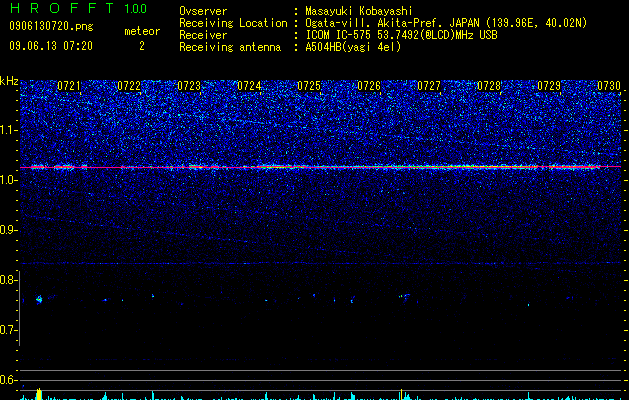Image resolution: width=629 pixels, height=400 pixels.
Task: Click the 1.0 kHz axis label
Action: (x=9, y=180)
